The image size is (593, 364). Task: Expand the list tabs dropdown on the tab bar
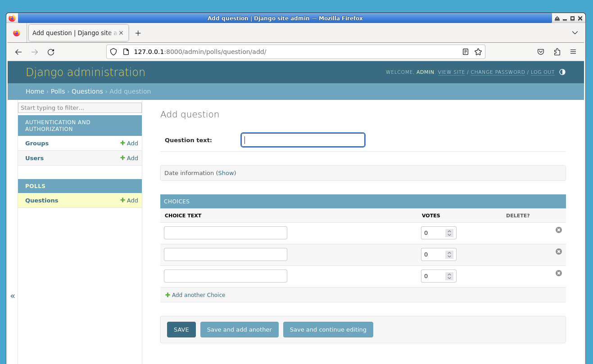click(x=575, y=32)
